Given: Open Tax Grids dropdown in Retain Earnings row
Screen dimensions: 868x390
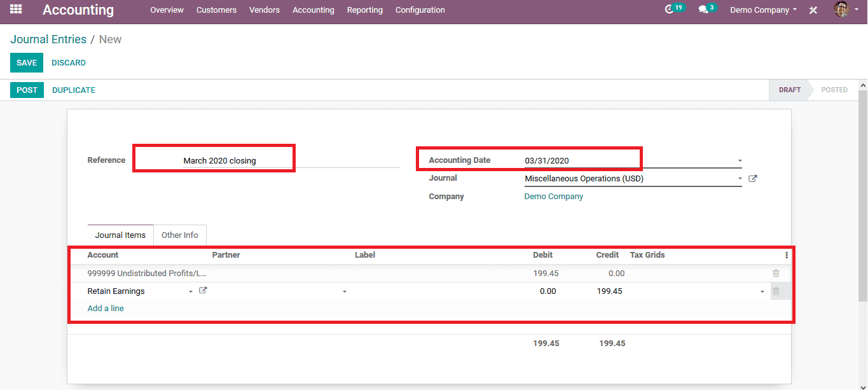Looking at the screenshot, I should tap(762, 291).
